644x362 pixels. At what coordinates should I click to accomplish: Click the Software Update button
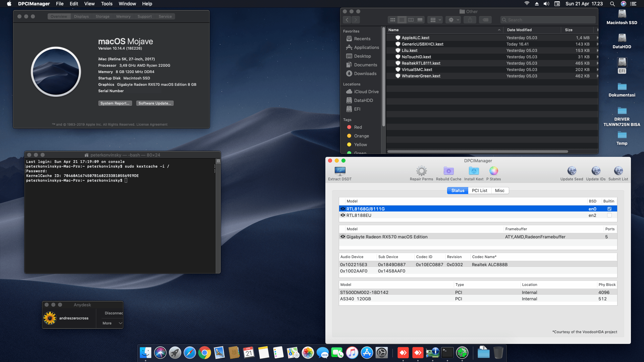(155, 103)
